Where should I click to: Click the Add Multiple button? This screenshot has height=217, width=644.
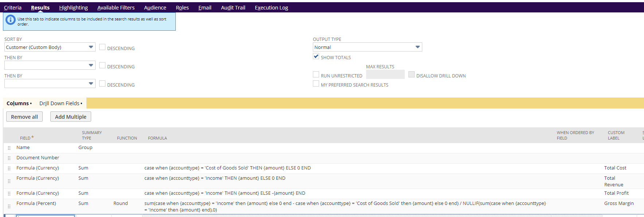(x=71, y=117)
